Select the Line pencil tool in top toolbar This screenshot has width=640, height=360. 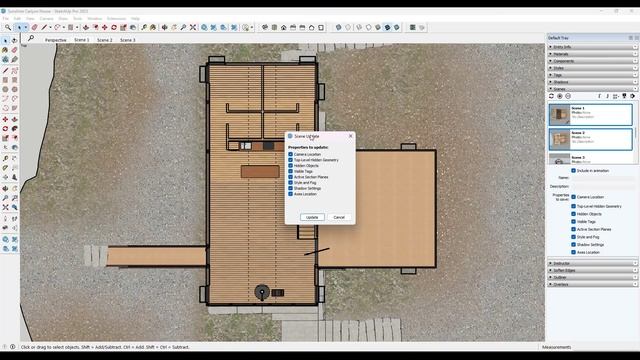(x=44, y=27)
